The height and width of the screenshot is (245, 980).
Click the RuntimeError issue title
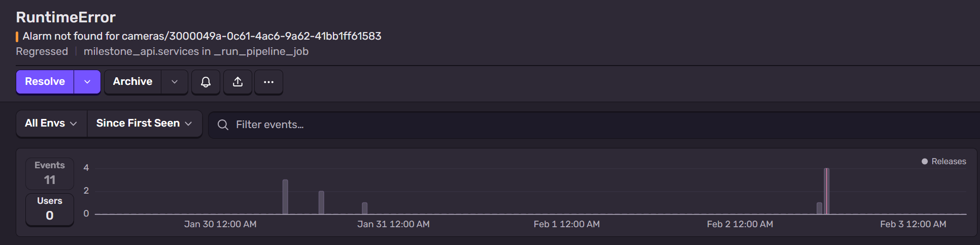pos(65,17)
